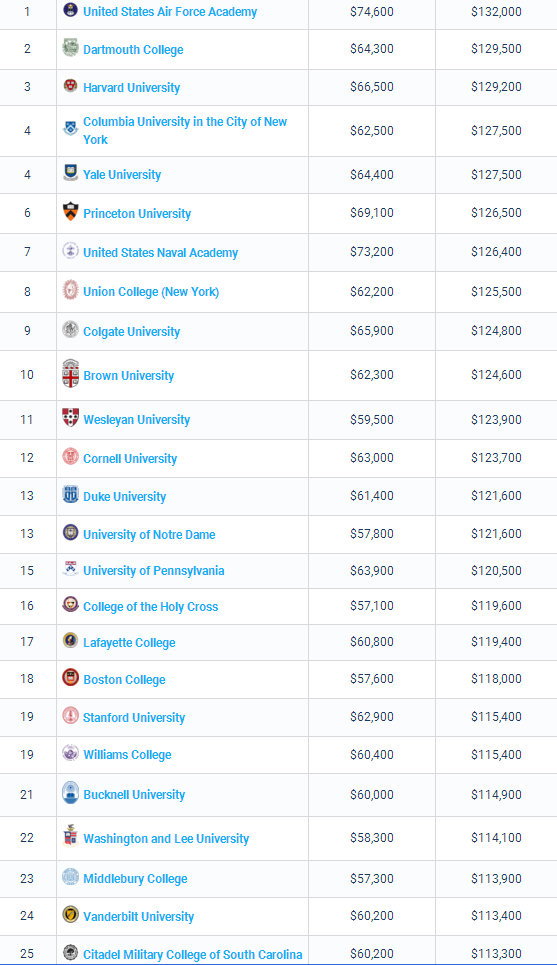Screen dimensions: 557x965
Task: Open the Cornell University link
Action: 130,458
